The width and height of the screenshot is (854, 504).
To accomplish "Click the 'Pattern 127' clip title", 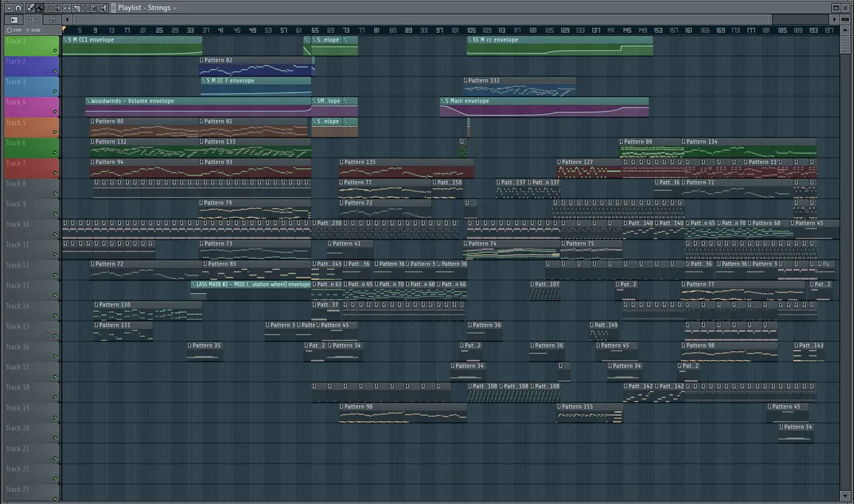I will (x=577, y=162).
